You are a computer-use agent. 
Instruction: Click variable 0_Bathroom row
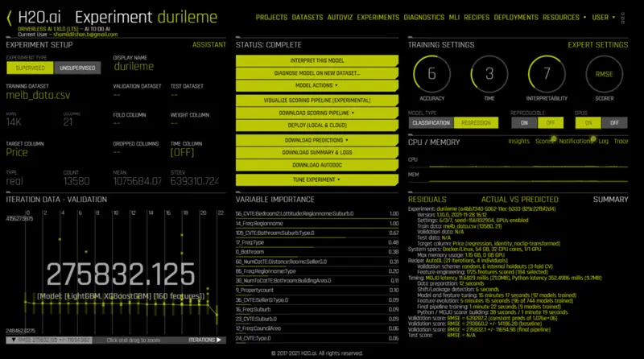pos(317,252)
